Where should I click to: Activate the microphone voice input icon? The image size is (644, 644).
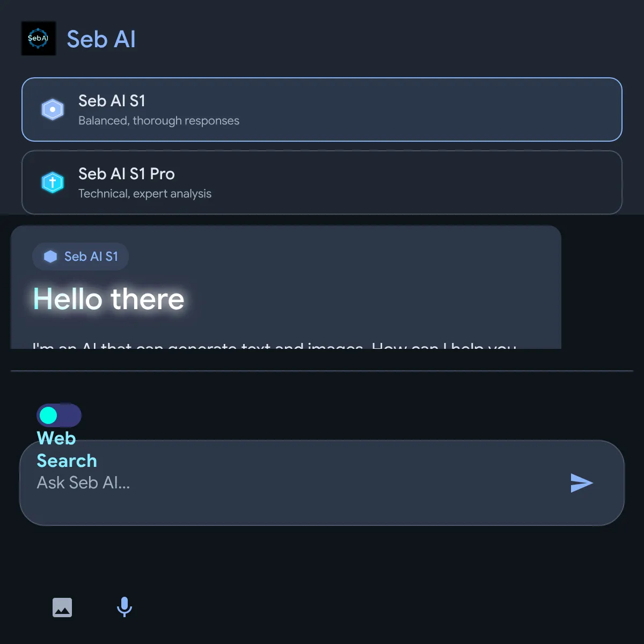[x=125, y=607]
